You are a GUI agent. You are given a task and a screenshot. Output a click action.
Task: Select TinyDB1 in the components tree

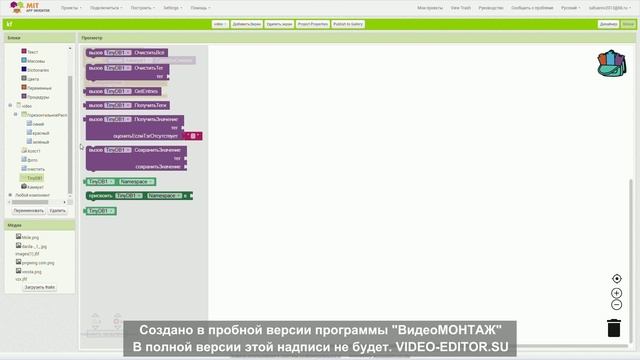point(32,178)
